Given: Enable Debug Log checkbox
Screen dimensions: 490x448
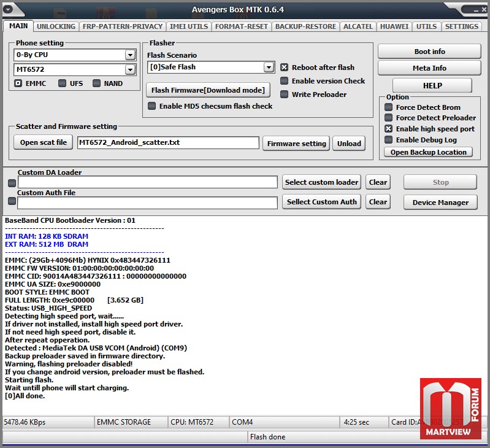Looking at the screenshot, I should coord(388,140).
